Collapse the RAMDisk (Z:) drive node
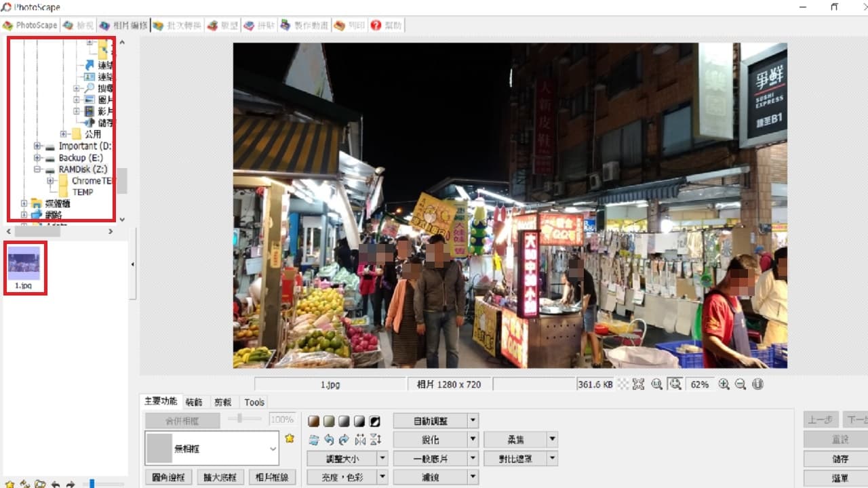Viewport: 868px width, 488px height. pos(38,169)
